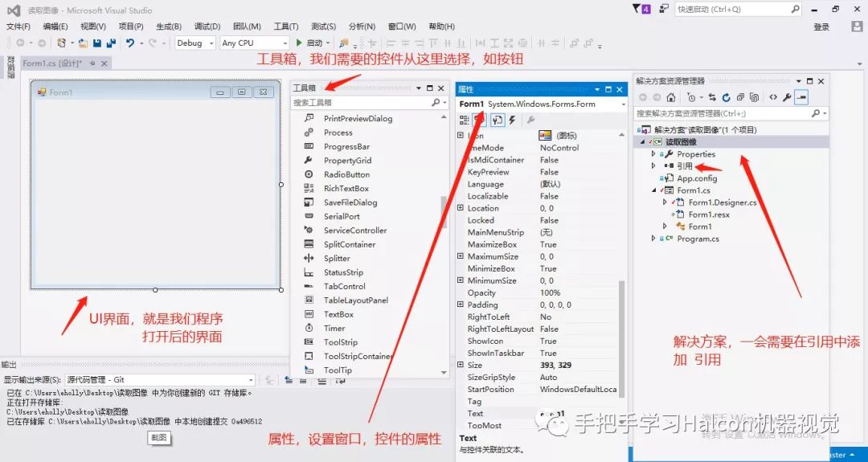Select TabControl in toolbox
Image resolution: width=868 pixels, height=462 pixels.
pyautogui.click(x=344, y=286)
